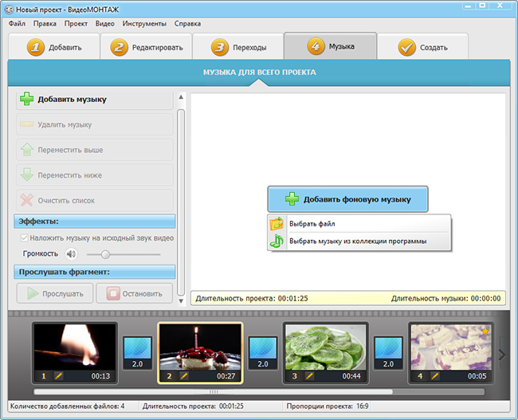The width and height of the screenshot is (518, 420).
Task: Click the pencil edit icon on clip 2
Action: [x=184, y=376]
